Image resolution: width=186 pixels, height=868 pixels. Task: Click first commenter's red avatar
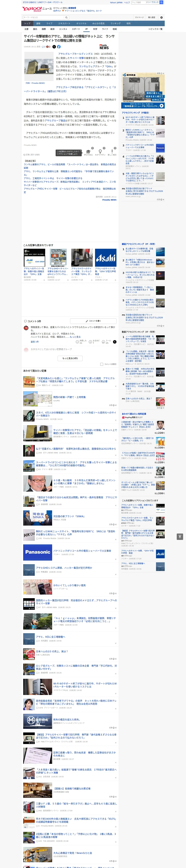point(26,328)
